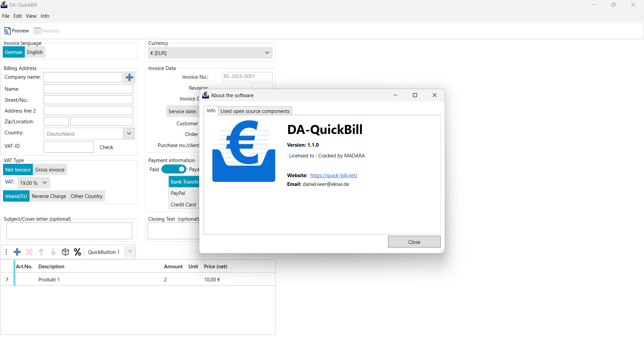
Task: Click the VAT-ID Check button
Action: pyautogui.click(x=106, y=147)
